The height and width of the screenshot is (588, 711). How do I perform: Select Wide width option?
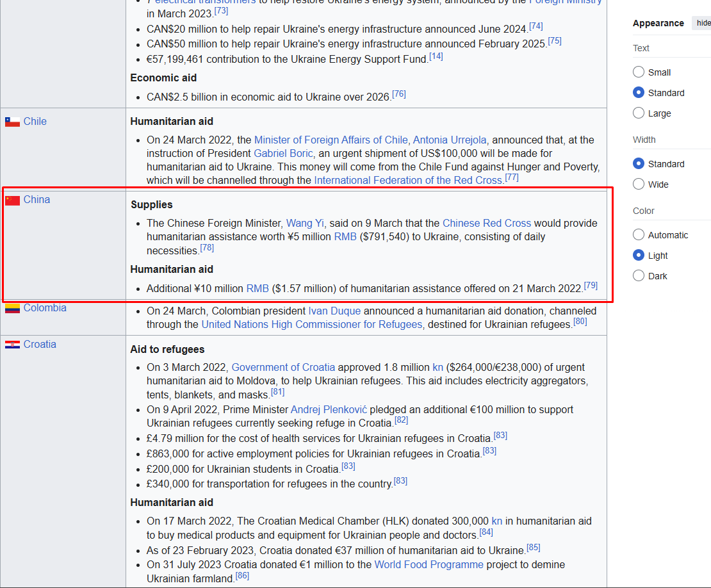[x=639, y=184]
